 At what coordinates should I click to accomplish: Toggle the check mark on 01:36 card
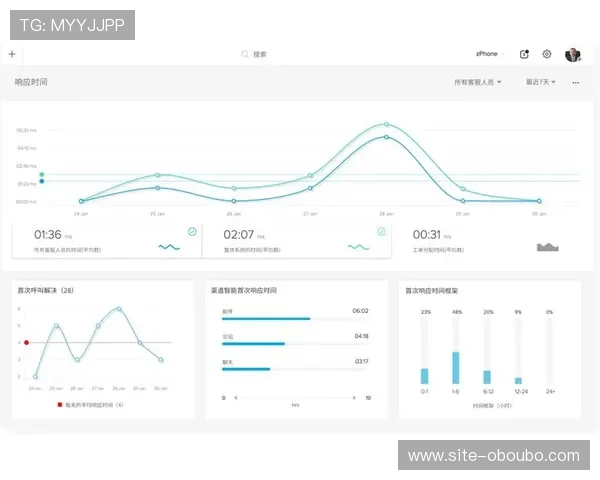point(192,231)
